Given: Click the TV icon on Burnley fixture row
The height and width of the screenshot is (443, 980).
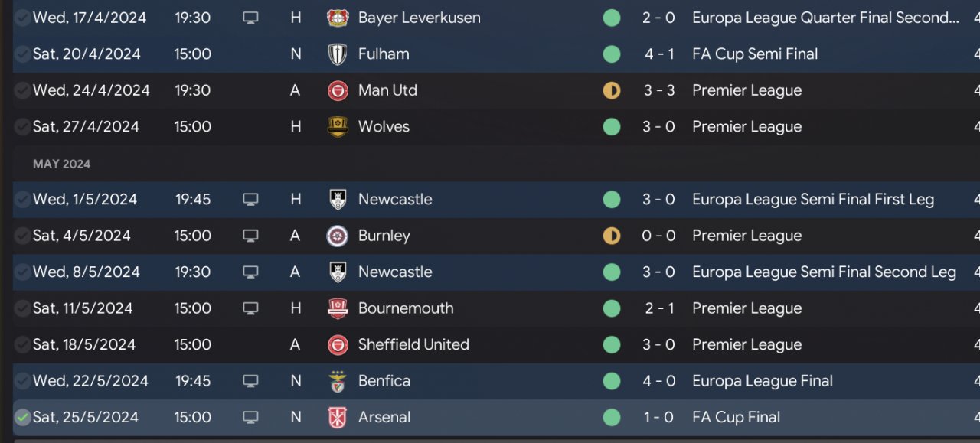Looking at the screenshot, I should (x=250, y=236).
